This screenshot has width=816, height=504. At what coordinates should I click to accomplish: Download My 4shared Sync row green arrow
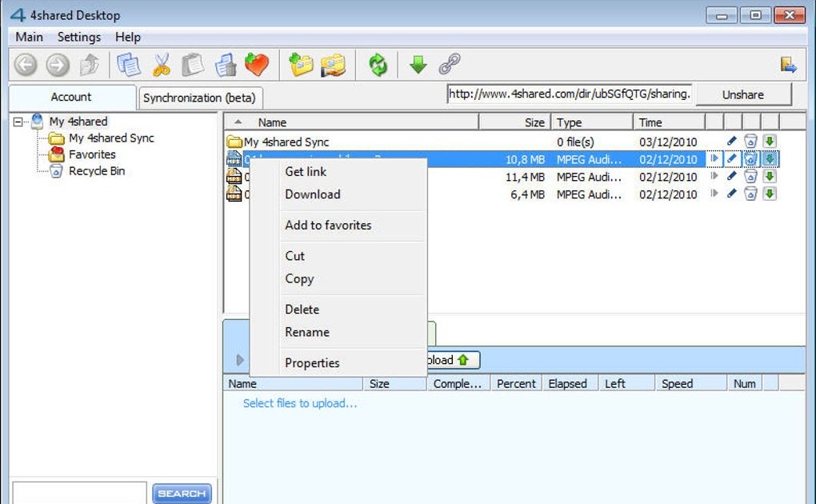770,141
